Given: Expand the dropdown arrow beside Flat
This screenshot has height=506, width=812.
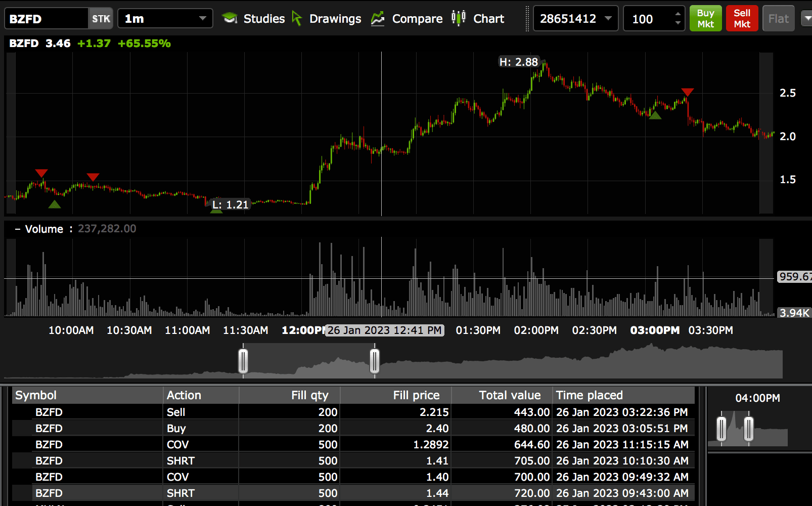Looking at the screenshot, I should tap(806, 19).
